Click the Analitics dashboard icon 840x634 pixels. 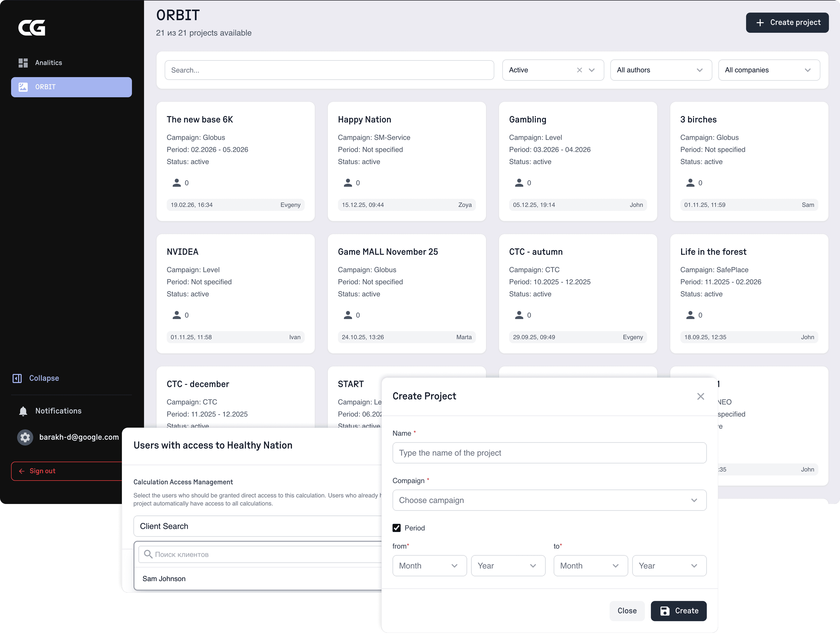(x=23, y=63)
